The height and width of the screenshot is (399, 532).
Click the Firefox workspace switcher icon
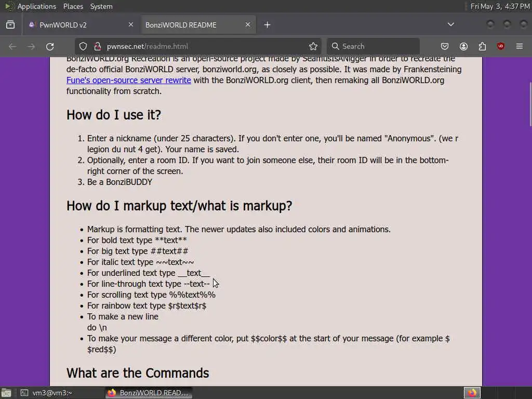(472, 393)
